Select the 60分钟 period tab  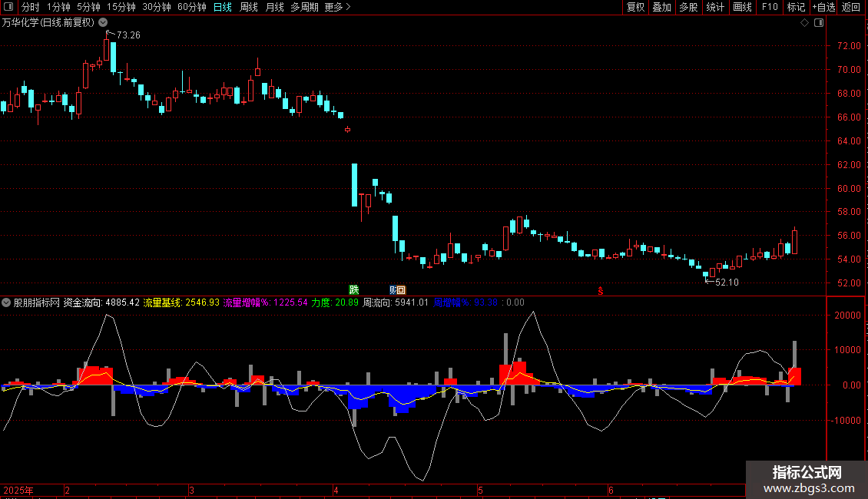click(192, 7)
